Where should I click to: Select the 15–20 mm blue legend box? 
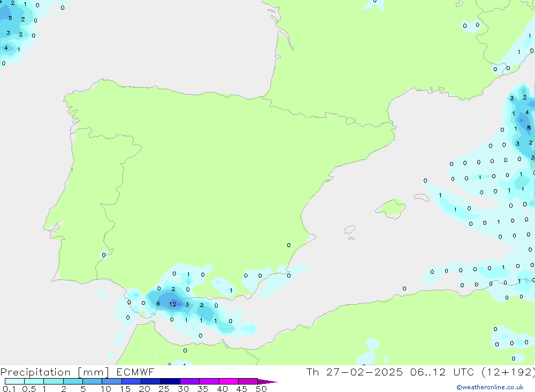pyautogui.click(x=131, y=381)
